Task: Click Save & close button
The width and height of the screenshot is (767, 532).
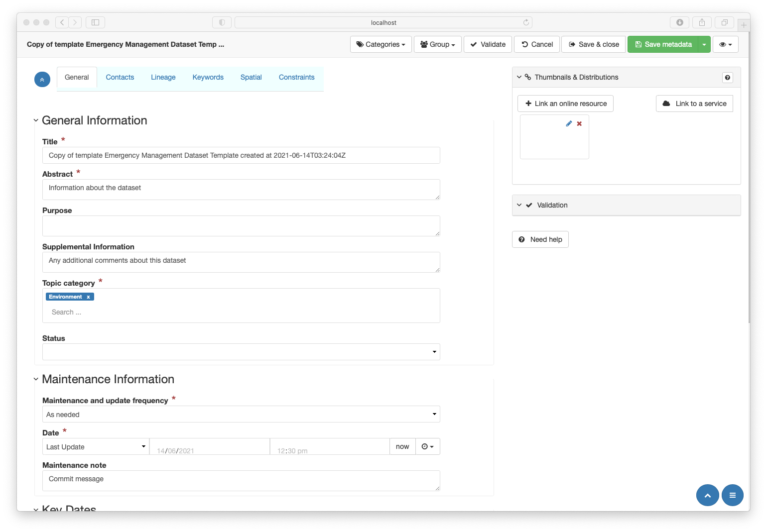Action: [594, 44]
